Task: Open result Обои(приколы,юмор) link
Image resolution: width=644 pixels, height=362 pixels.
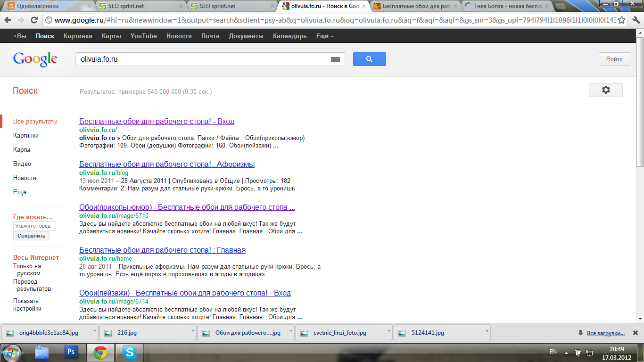Action: point(187,207)
